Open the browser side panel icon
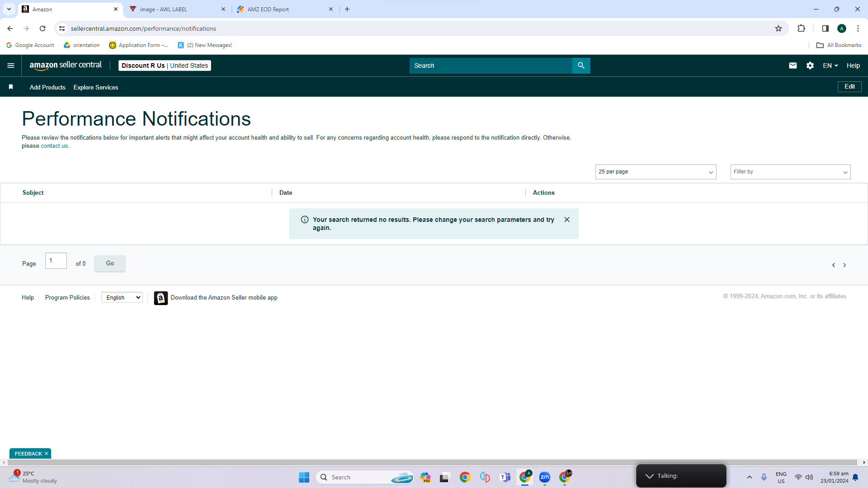The height and width of the screenshot is (488, 868). (826, 28)
